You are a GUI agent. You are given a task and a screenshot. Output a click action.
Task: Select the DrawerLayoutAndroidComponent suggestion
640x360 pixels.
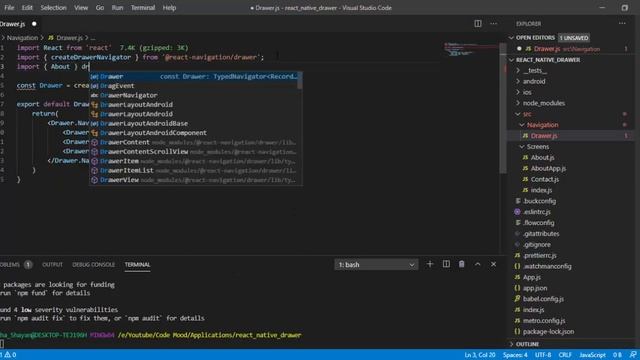click(x=196, y=133)
